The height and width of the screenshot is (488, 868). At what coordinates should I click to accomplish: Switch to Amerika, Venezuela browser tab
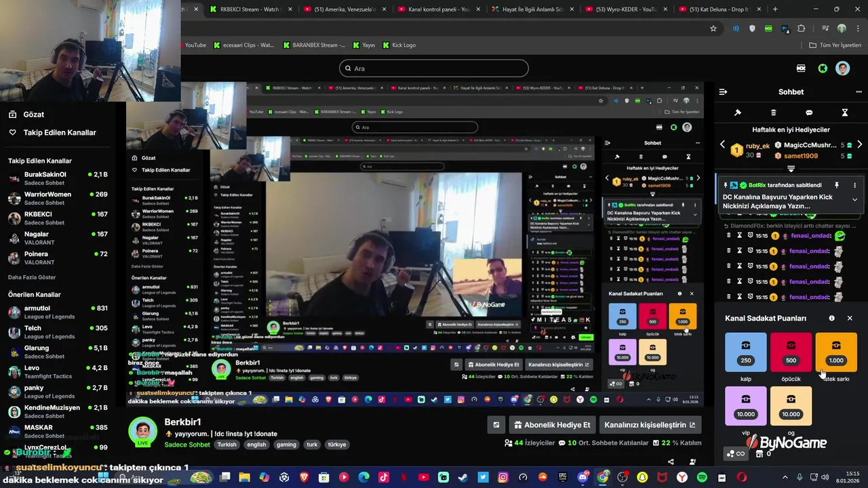point(344,9)
